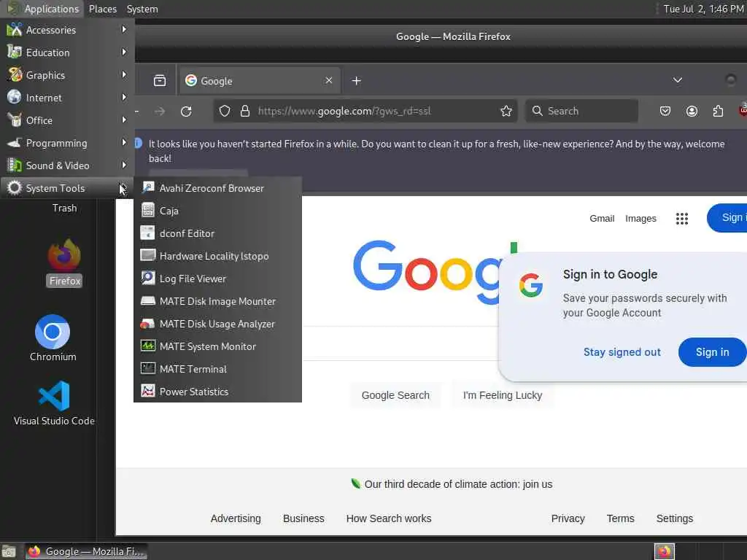Click show desktop icon in bottom panel
Screen dimensions: 747x560
click(x=9, y=551)
